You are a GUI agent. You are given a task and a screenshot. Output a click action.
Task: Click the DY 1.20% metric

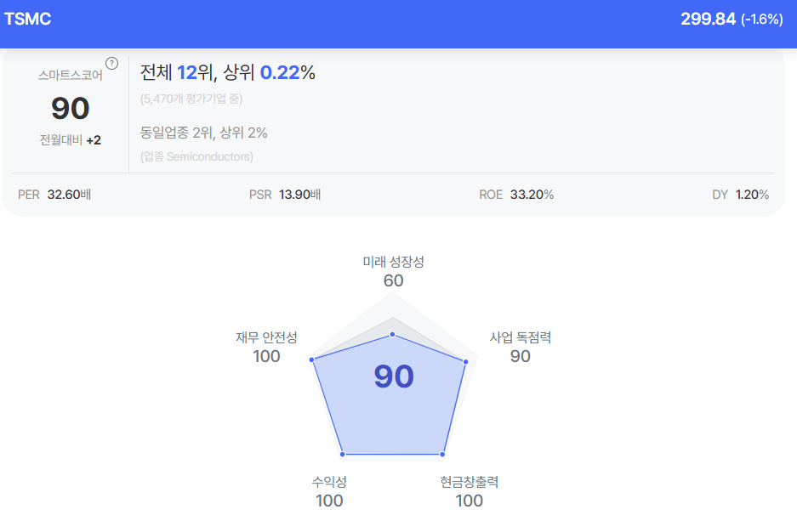coord(740,195)
